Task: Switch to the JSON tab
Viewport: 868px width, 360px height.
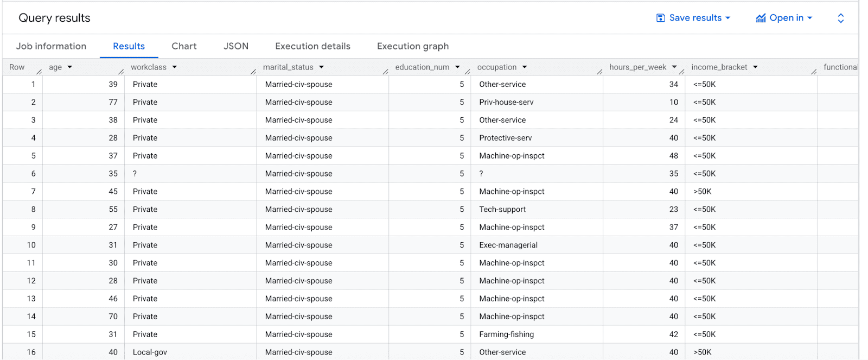Action: click(236, 46)
